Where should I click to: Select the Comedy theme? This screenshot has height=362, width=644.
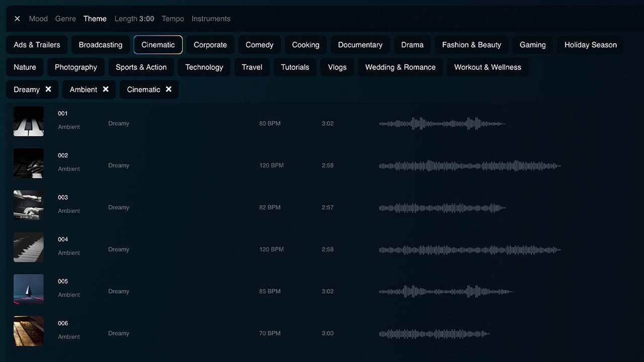point(260,45)
